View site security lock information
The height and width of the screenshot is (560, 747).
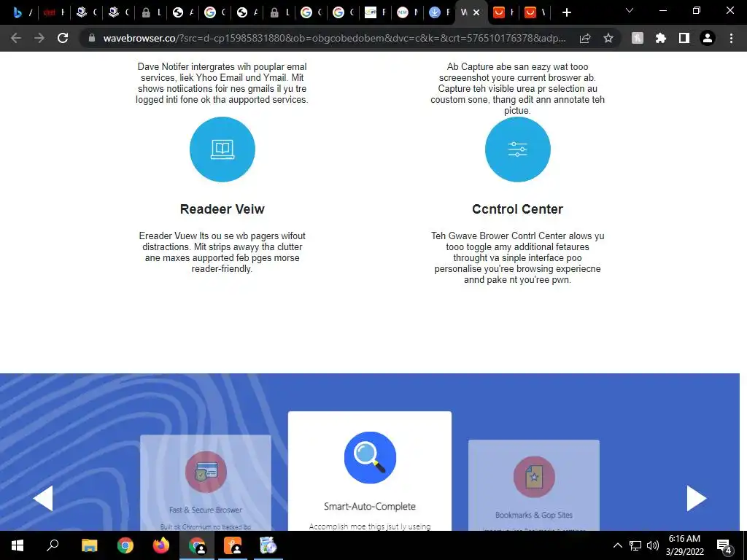click(x=92, y=38)
